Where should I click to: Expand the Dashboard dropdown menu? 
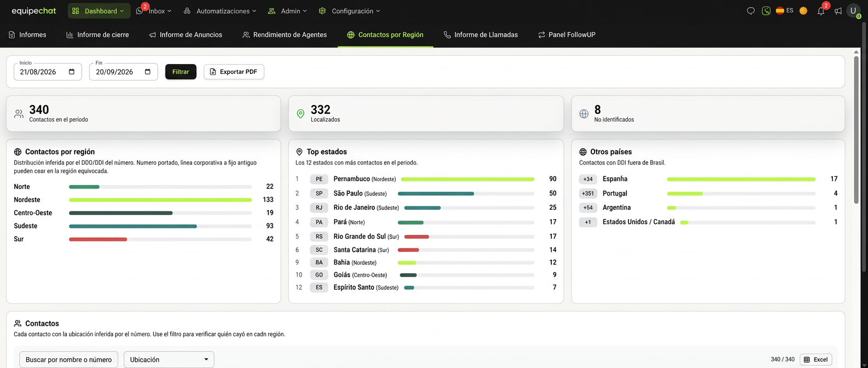[x=98, y=11]
